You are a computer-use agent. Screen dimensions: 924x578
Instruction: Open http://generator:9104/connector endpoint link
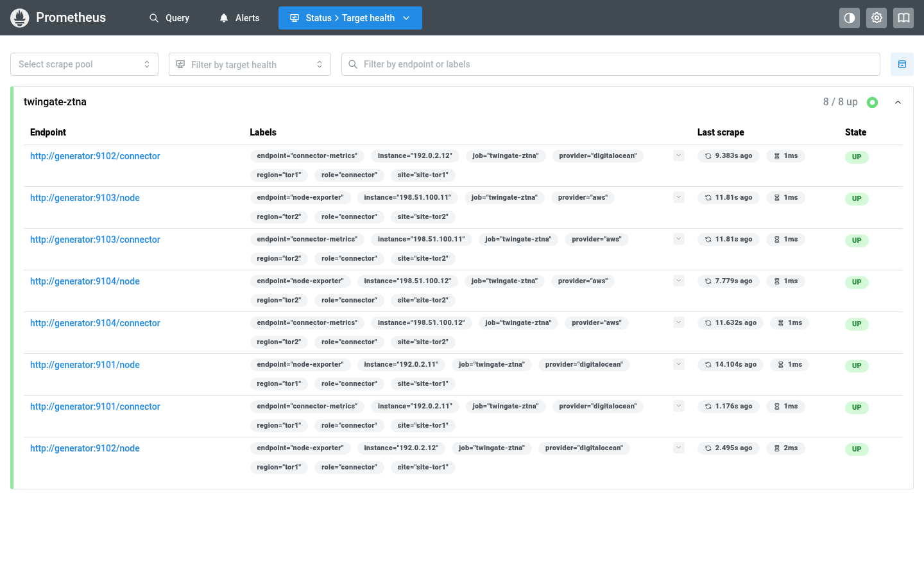tap(95, 323)
